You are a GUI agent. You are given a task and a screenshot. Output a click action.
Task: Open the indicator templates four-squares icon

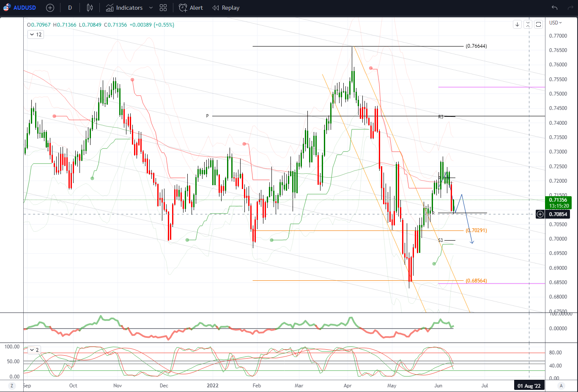pyautogui.click(x=163, y=8)
